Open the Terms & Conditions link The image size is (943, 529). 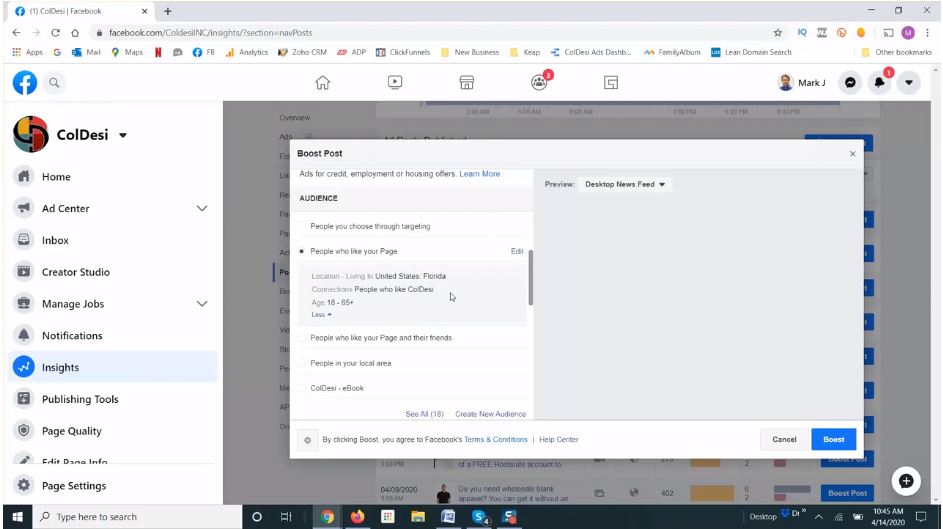496,439
